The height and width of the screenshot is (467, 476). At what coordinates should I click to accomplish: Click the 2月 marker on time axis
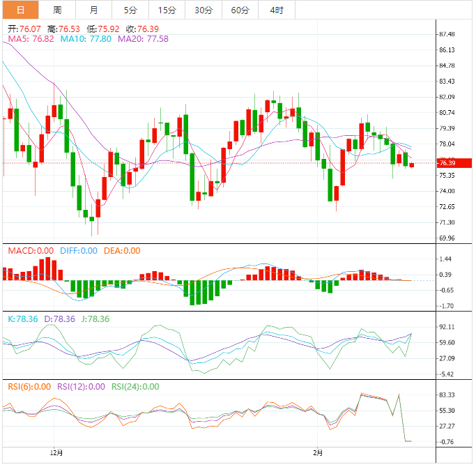(x=317, y=453)
